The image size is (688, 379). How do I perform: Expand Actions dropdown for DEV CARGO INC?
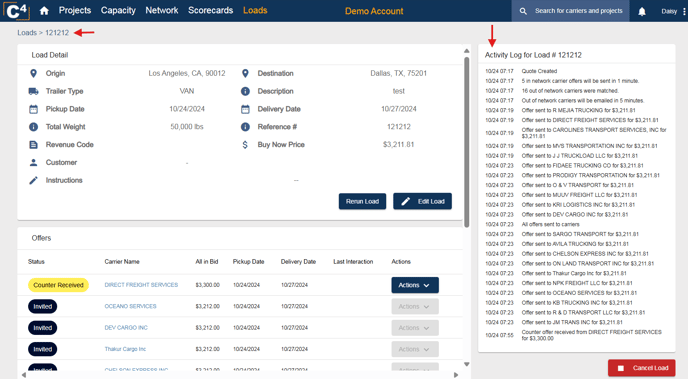point(415,328)
